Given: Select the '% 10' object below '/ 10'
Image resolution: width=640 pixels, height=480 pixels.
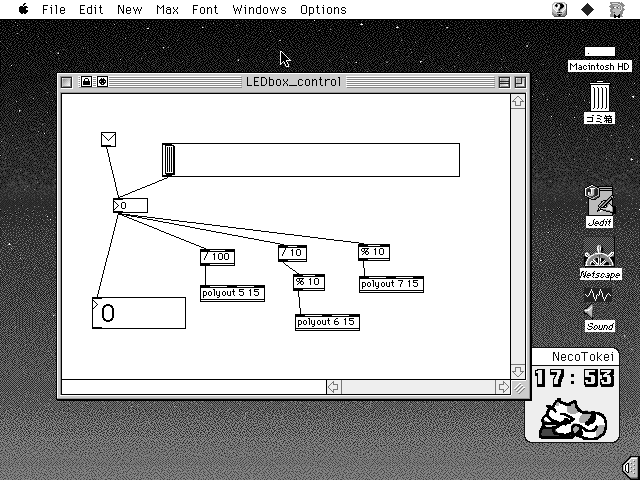Looking at the screenshot, I should [309, 282].
